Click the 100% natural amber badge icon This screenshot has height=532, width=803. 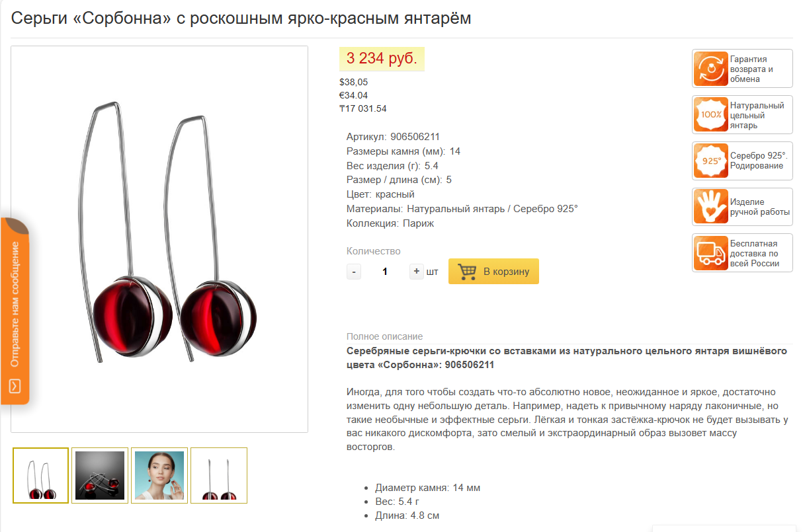pos(711,115)
